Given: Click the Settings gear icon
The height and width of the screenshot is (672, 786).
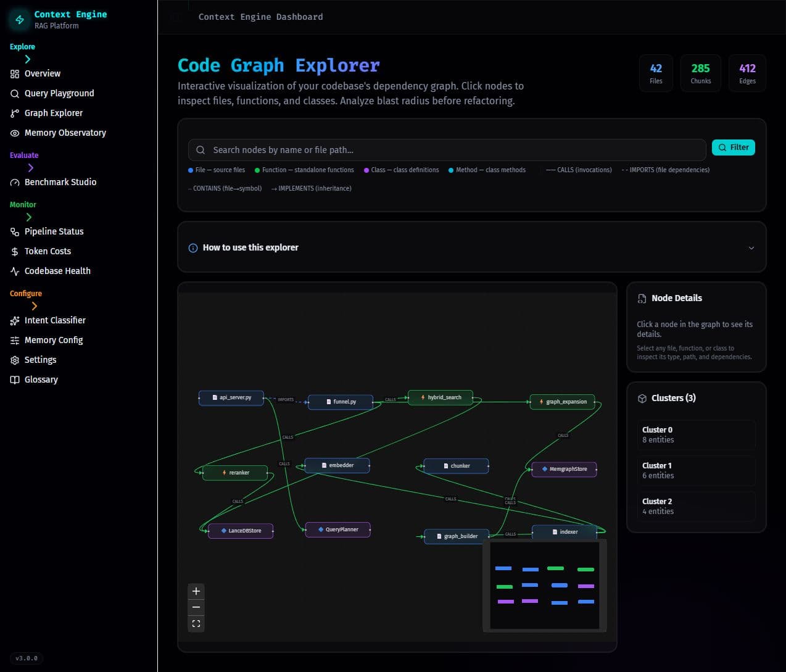Looking at the screenshot, I should coord(15,360).
